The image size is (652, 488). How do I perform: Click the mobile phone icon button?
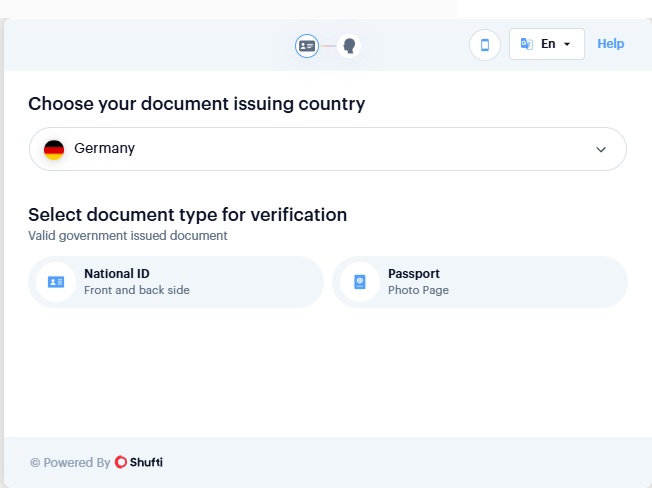tap(485, 44)
